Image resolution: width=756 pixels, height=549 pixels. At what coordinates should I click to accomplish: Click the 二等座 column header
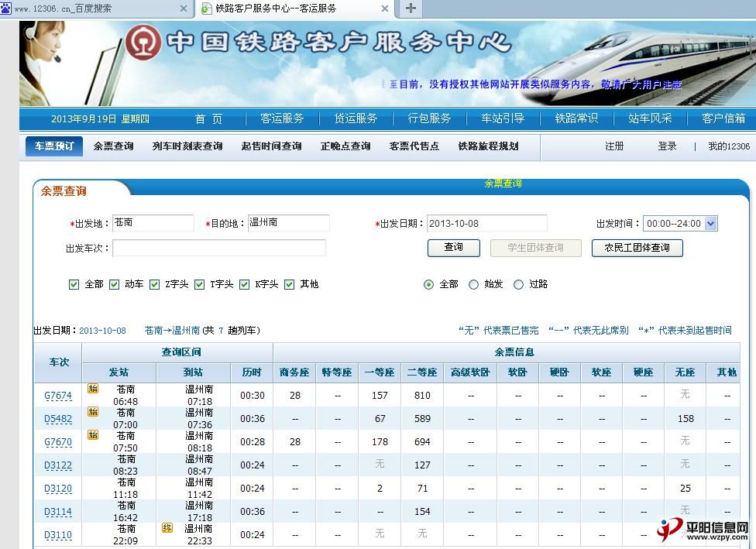pos(422,372)
